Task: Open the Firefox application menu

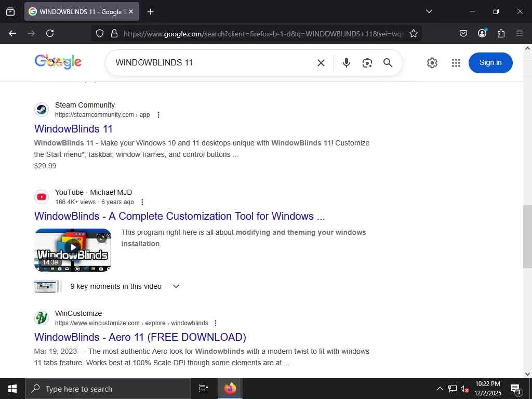Action: (x=520, y=33)
